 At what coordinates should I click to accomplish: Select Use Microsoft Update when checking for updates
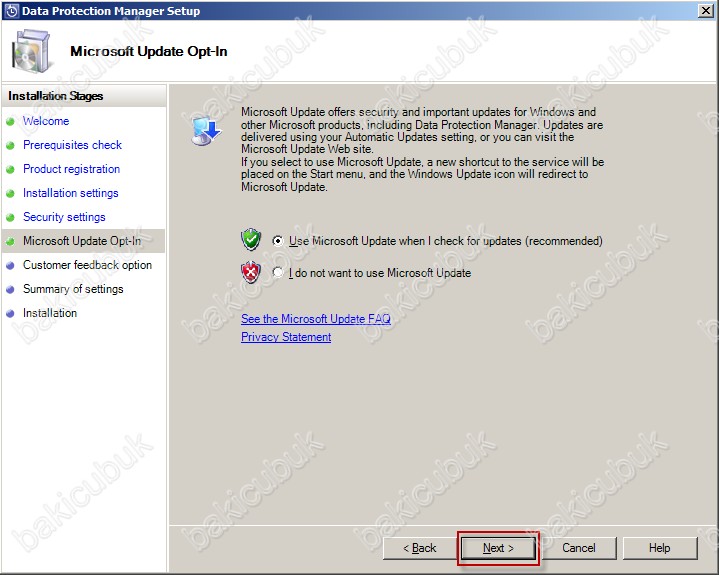point(277,241)
